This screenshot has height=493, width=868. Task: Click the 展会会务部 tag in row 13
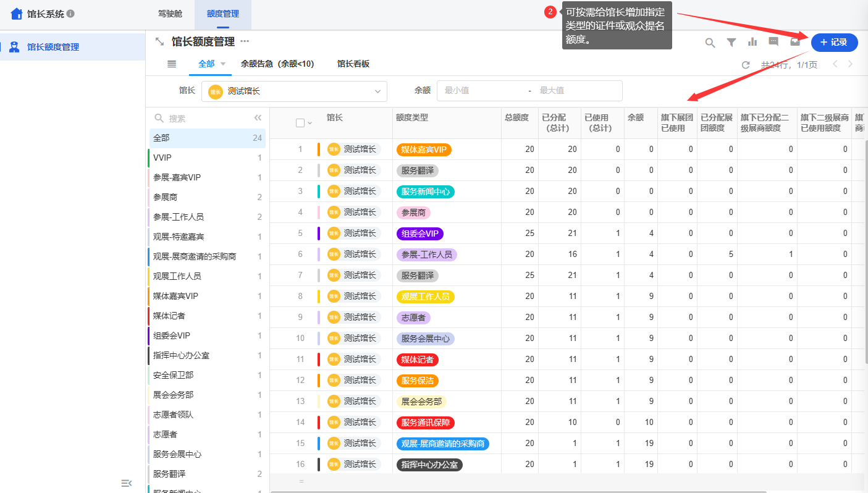(x=421, y=402)
